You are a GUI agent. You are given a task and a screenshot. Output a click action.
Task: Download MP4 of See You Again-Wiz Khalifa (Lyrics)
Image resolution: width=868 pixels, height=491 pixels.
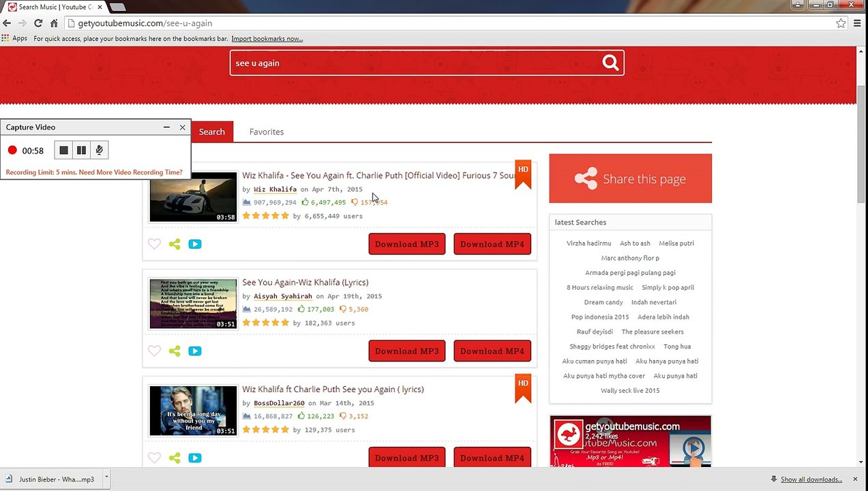(492, 351)
